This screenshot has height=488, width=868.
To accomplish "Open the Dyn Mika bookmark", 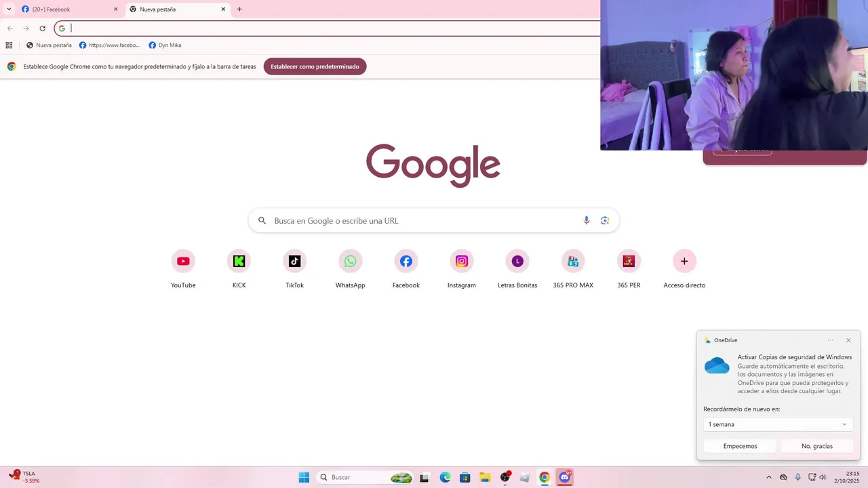I will (165, 45).
